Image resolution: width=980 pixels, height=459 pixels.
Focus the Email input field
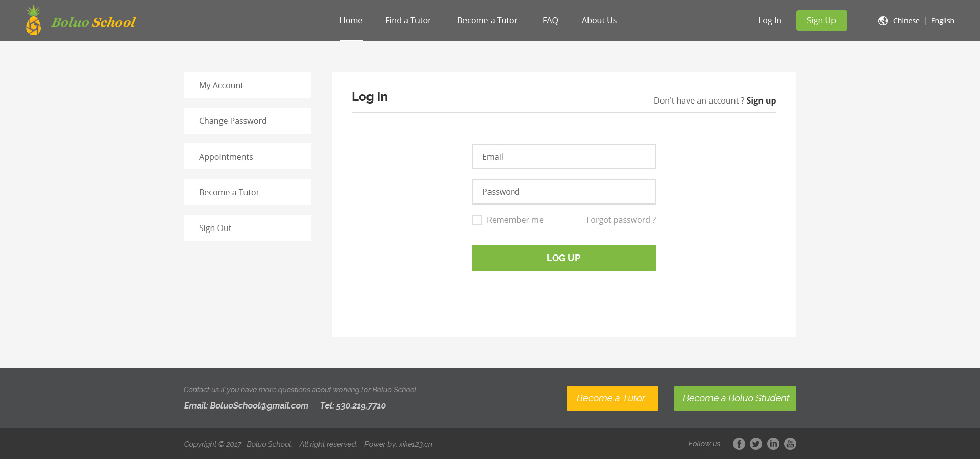563,157
